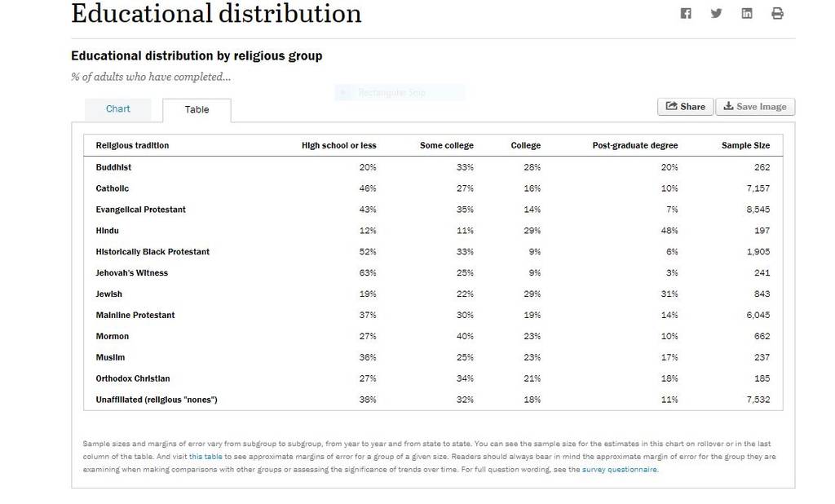Image resolution: width=835 pixels, height=504 pixels.
Task: Click the Save Image button
Action: (x=755, y=107)
